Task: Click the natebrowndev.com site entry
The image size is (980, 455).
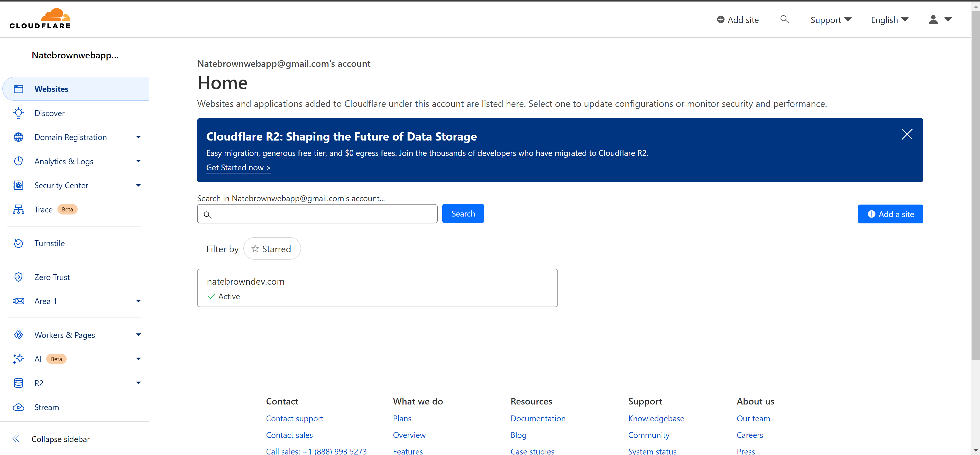Action: pos(377,288)
